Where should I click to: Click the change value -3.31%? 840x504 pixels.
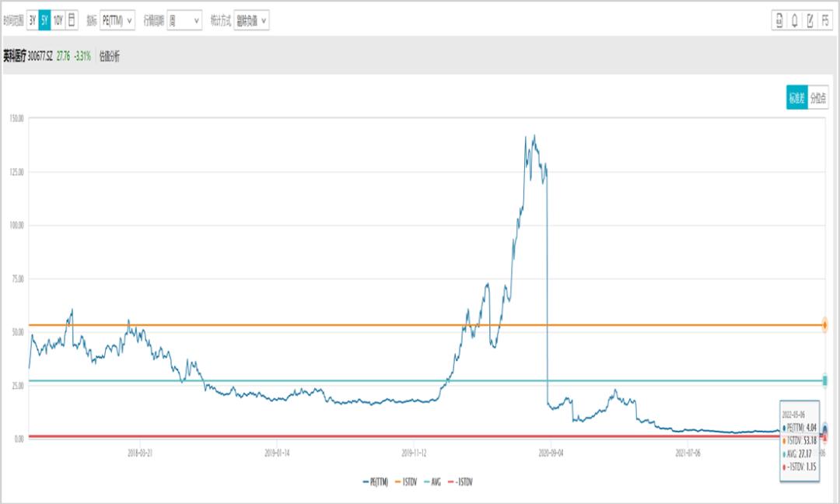[x=82, y=56]
